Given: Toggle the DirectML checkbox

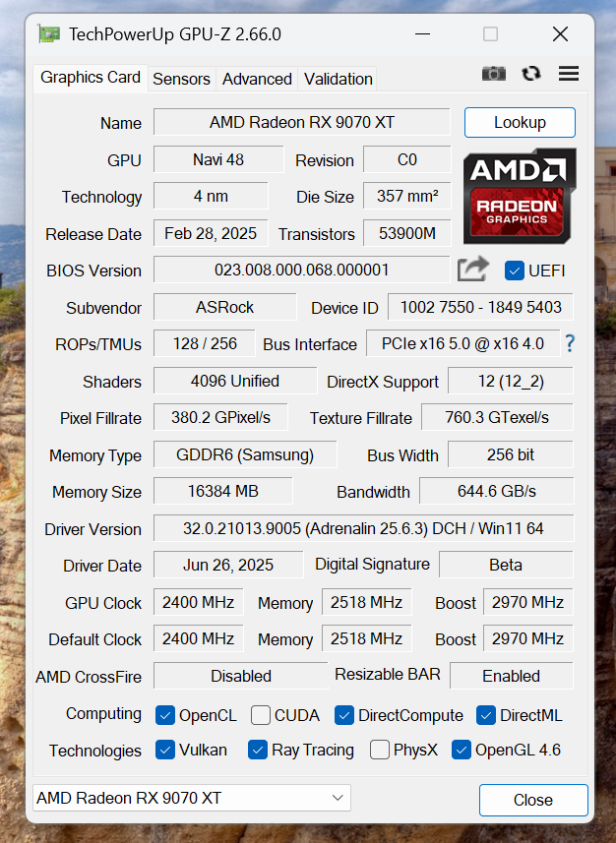Looking at the screenshot, I should tap(486, 715).
